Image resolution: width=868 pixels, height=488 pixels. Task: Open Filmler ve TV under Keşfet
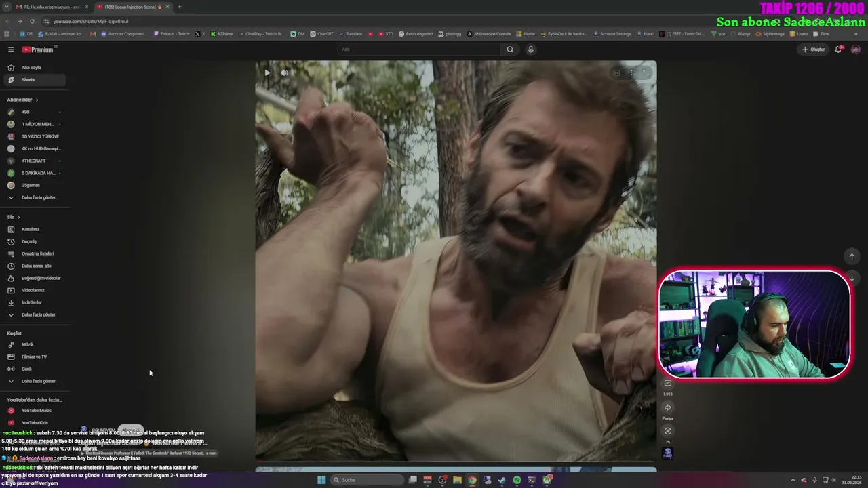34,357
